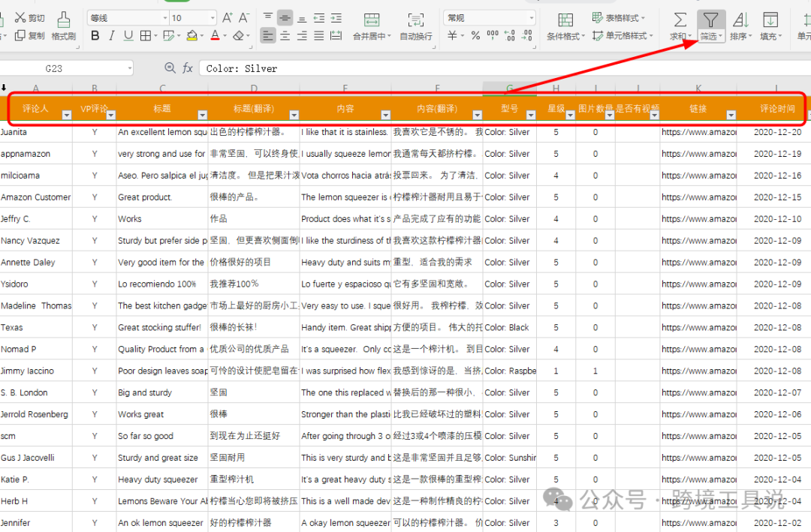Viewport: 811px width, 532px height.
Task: Align text to top of cell
Action: pos(268,17)
